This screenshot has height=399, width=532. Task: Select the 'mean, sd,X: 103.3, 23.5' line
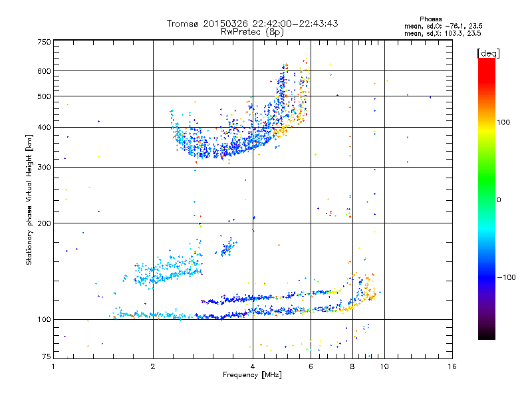tap(442, 33)
